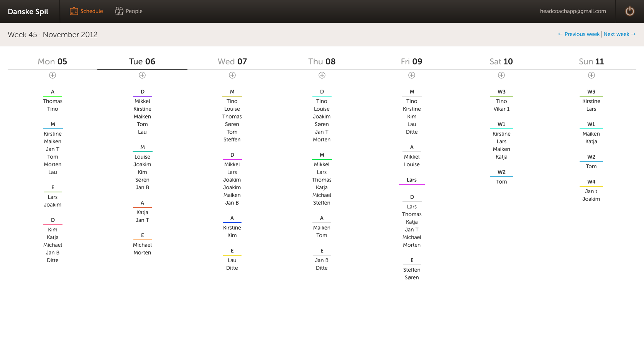Click Thomas in Monday's A shift
Screen dimensions: 644x356
coord(53,101)
